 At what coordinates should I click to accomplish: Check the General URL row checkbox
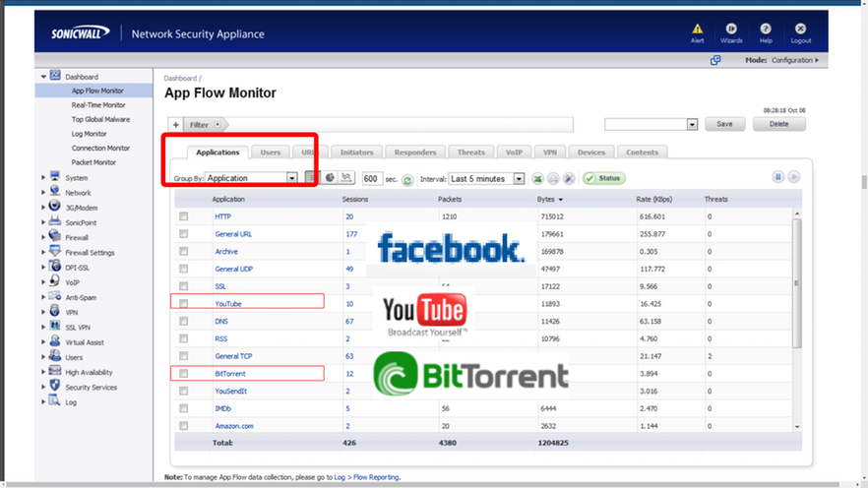184,234
